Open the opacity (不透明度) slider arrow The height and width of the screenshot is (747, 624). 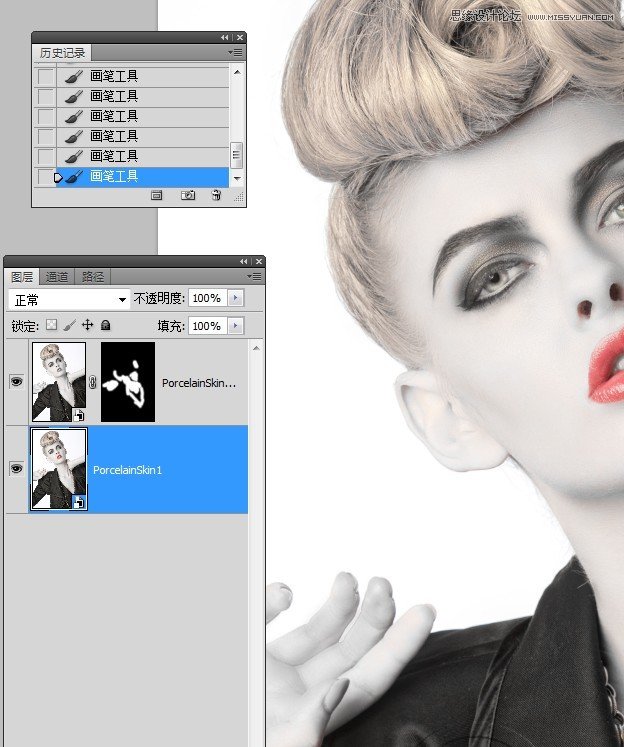point(236,299)
